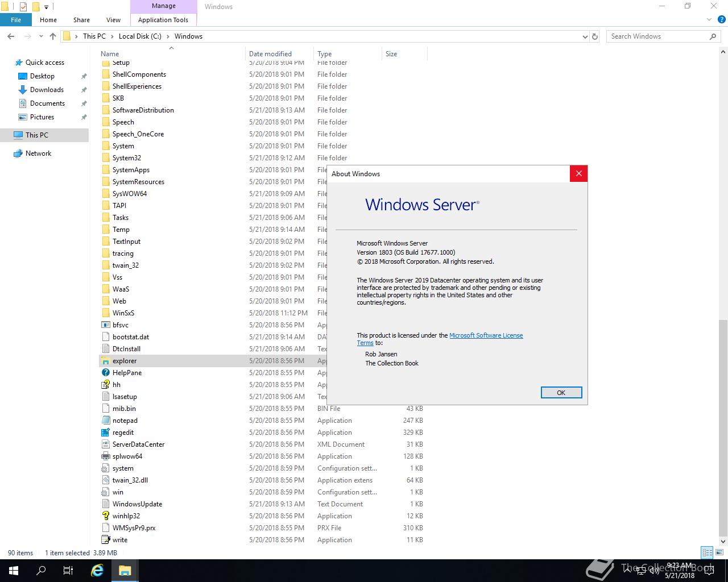The width and height of the screenshot is (728, 582).
Task: Open the Application Tools tab
Action: point(163,20)
